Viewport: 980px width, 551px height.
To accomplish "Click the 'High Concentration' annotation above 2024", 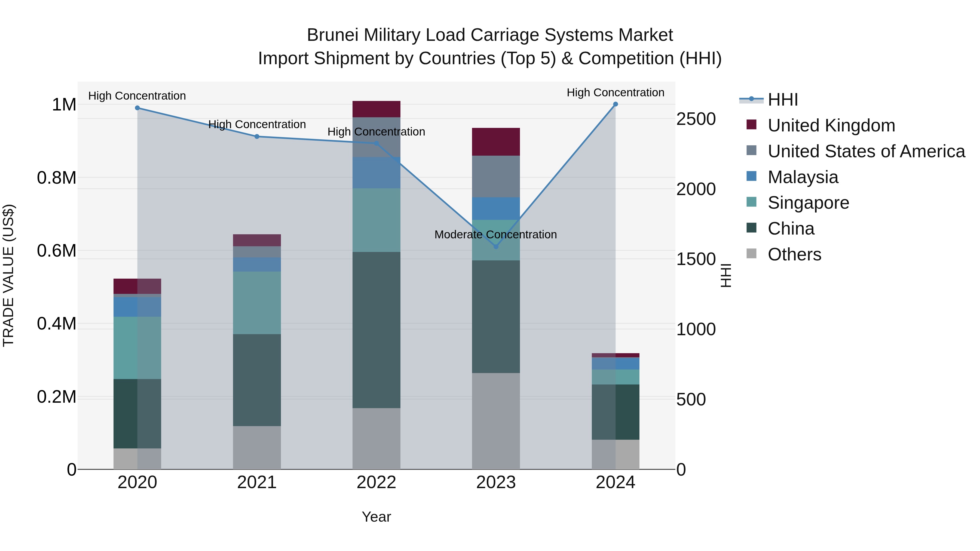I will point(615,93).
